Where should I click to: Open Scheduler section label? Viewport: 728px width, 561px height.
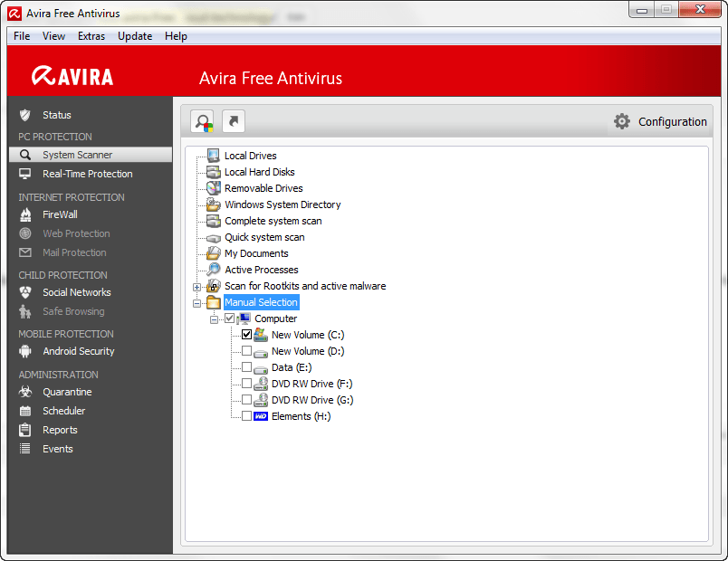coord(64,411)
